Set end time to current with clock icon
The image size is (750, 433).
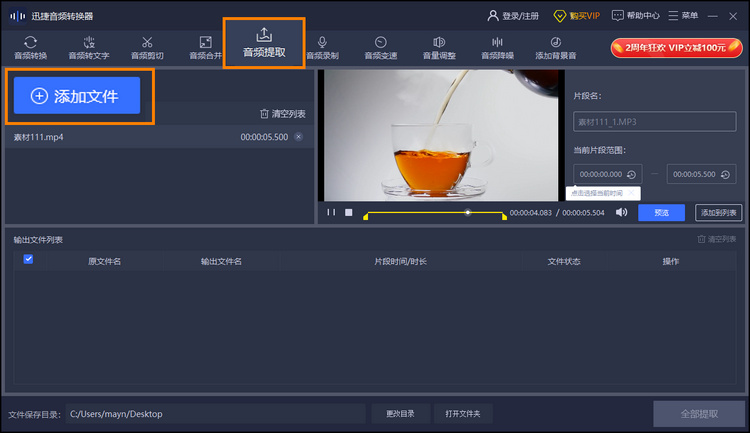[x=726, y=175]
